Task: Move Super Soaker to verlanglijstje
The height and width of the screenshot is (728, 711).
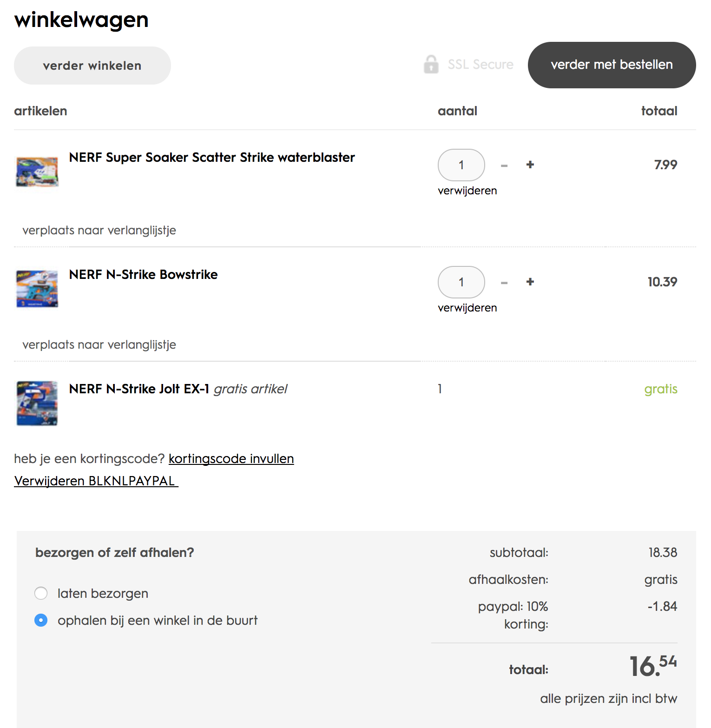Action: coord(99,230)
